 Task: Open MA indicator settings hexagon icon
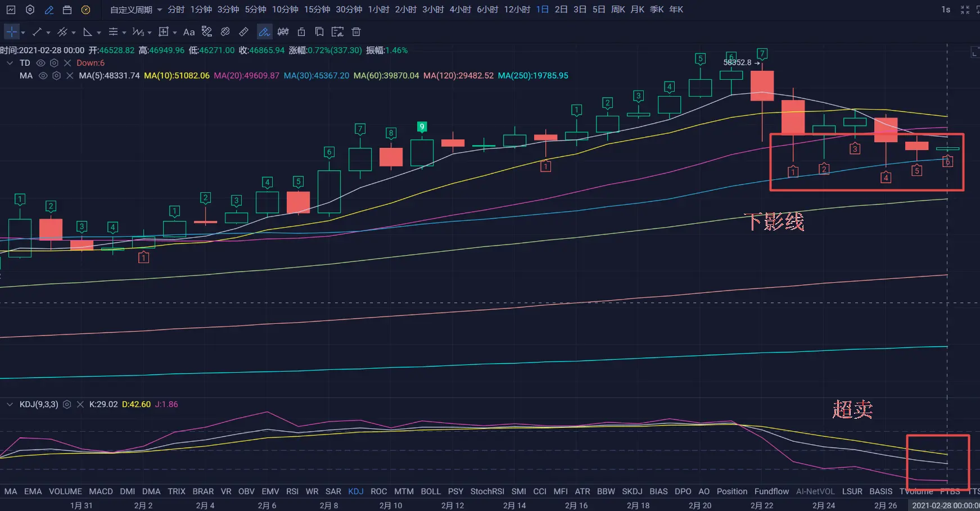56,75
